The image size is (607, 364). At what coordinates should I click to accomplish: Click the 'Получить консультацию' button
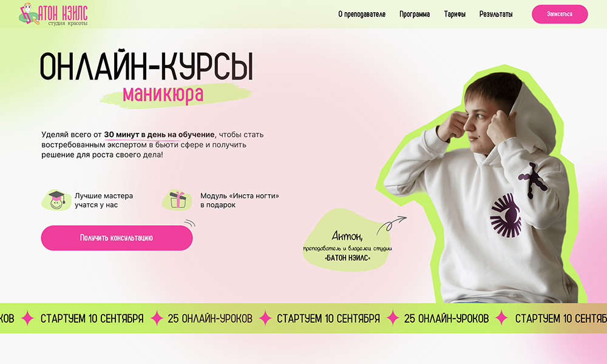[x=117, y=238]
